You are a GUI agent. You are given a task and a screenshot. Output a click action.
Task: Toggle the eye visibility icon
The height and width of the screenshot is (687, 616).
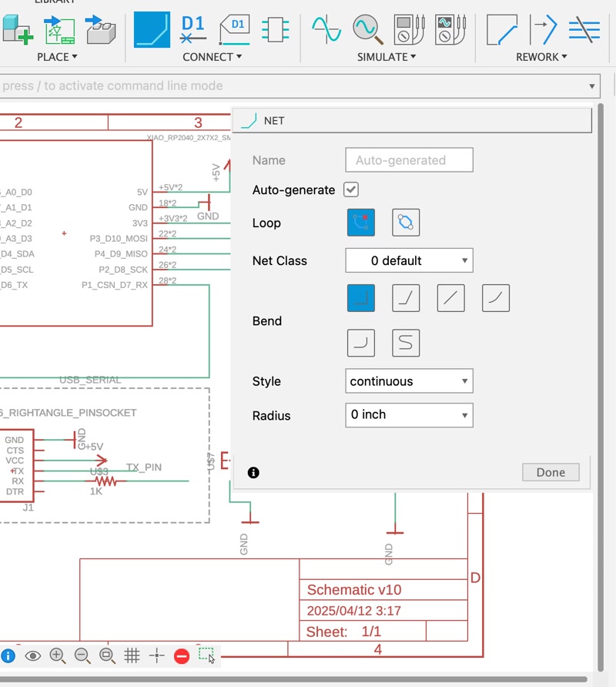click(33, 656)
